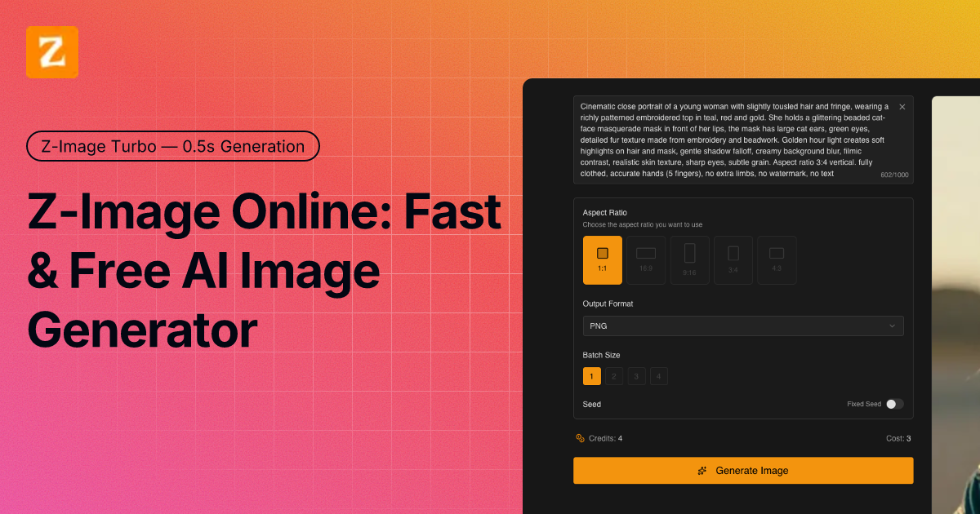Select the 4:3 aspect ratio
This screenshot has width=980, height=514.
(777, 259)
